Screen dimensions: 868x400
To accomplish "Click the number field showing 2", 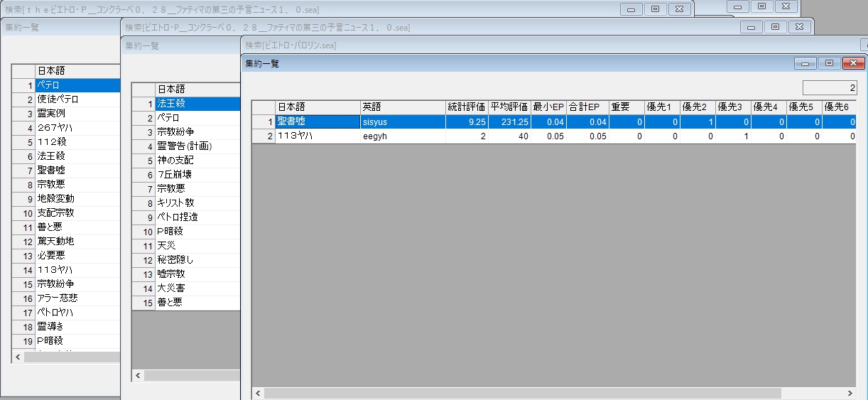I will pos(829,88).
